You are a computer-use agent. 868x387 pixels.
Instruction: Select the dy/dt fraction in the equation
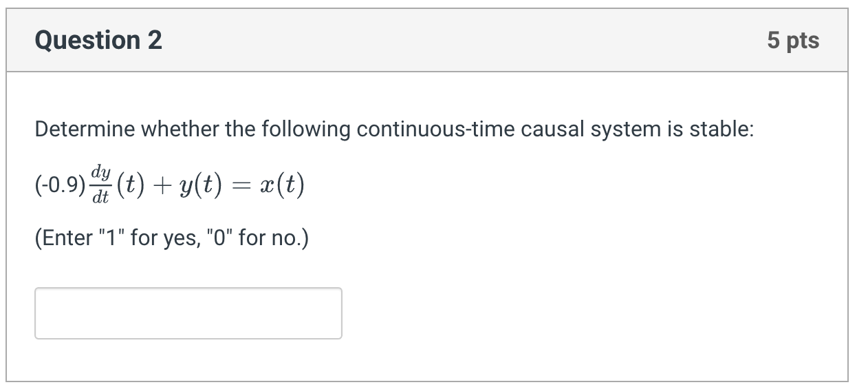pos(100,183)
